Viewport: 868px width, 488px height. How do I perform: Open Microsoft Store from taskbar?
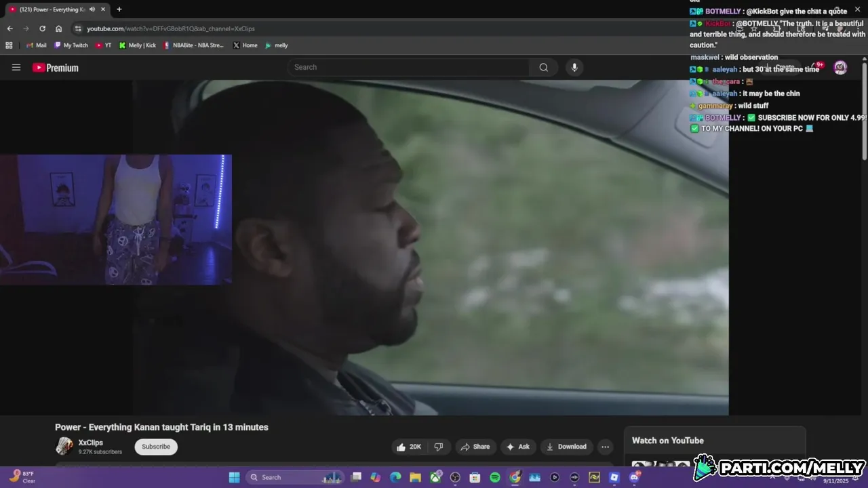point(475,477)
